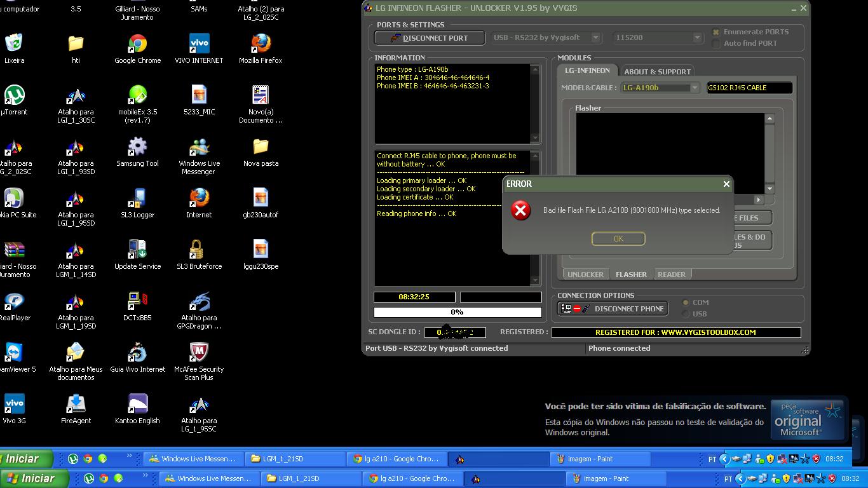Switch to the LG-INFINEON tab
The width and height of the screenshot is (868, 488).
(587, 71)
